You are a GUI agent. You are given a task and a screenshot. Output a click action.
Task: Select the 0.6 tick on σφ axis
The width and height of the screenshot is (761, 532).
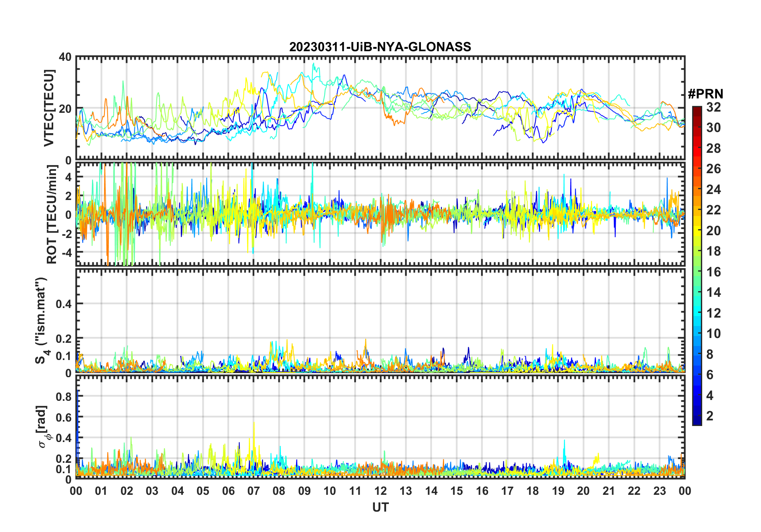[64, 417]
